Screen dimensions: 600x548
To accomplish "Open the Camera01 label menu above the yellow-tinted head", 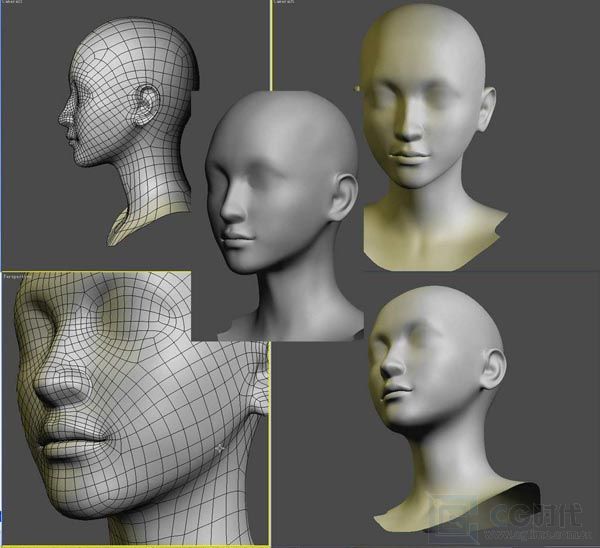I will (284, 2).
